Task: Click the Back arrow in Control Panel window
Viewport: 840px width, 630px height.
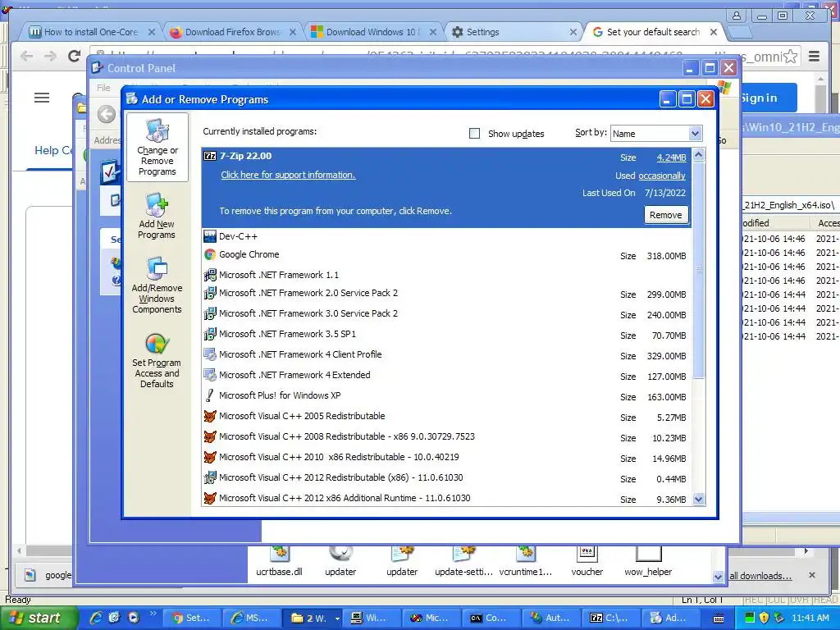Action: [107, 114]
